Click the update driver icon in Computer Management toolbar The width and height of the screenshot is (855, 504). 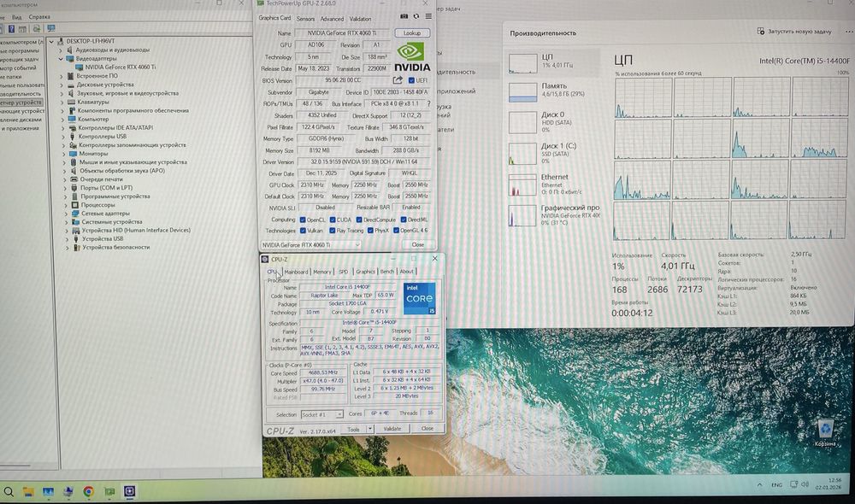(36, 29)
